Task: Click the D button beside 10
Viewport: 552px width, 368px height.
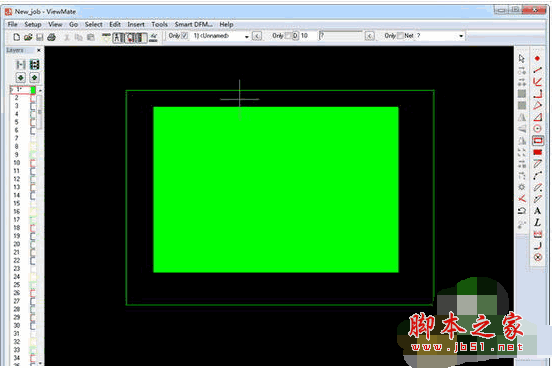Action: (x=296, y=36)
